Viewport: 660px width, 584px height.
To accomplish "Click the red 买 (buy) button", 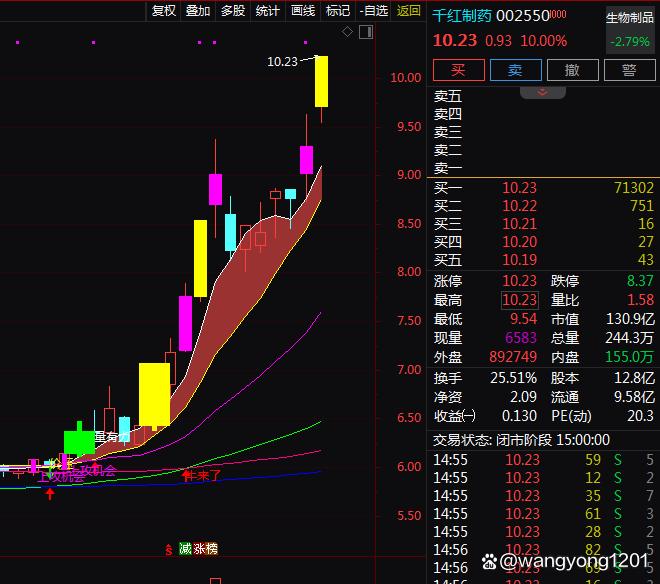I will [458, 70].
